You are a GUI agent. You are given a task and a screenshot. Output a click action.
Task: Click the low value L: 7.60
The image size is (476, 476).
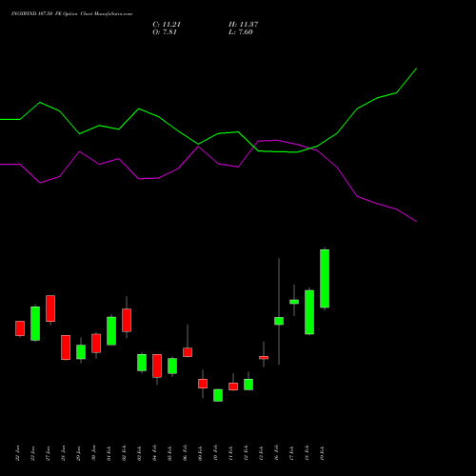241,32
